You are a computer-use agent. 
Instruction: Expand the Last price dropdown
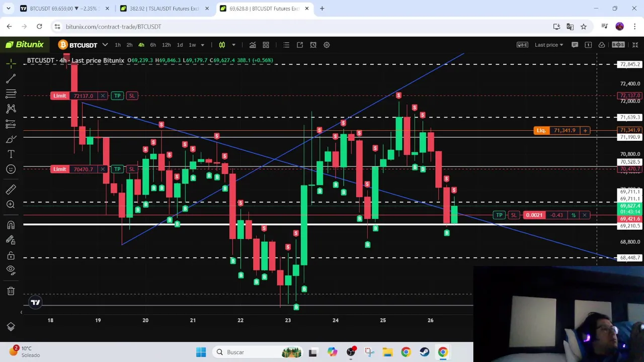tap(549, 45)
